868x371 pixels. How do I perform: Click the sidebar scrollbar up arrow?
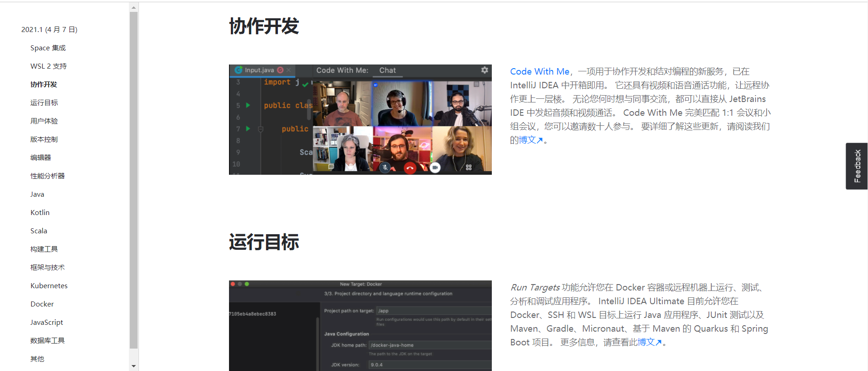[133, 7]
